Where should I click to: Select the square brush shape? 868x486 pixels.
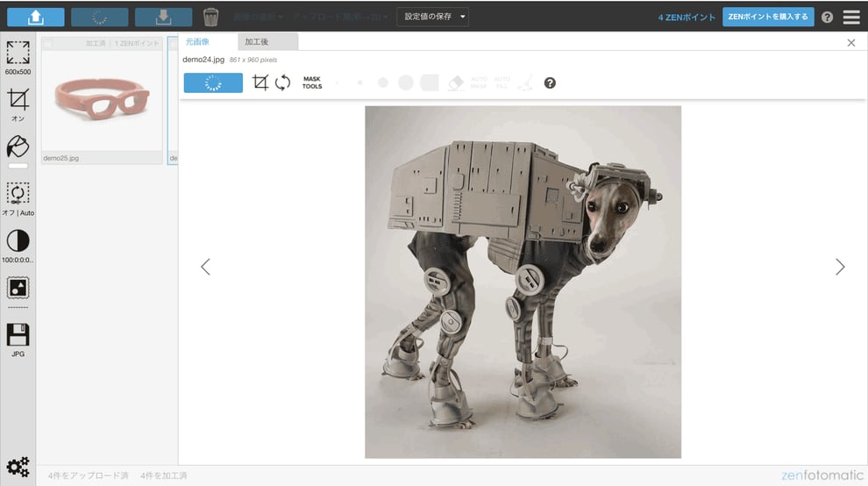coord(430,83)
